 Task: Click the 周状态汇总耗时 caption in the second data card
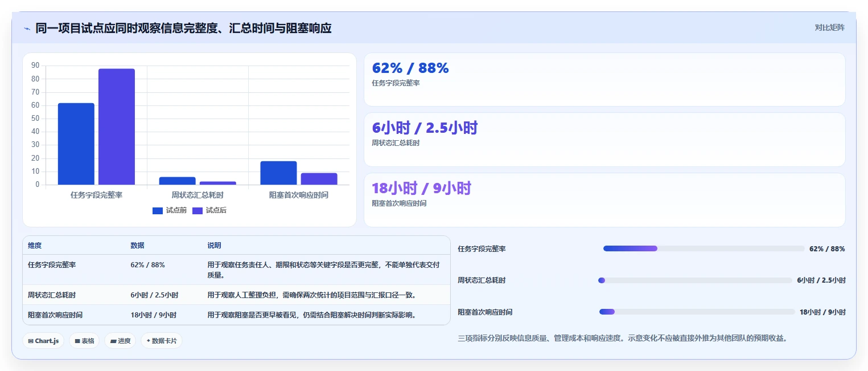tap(396, 143)
